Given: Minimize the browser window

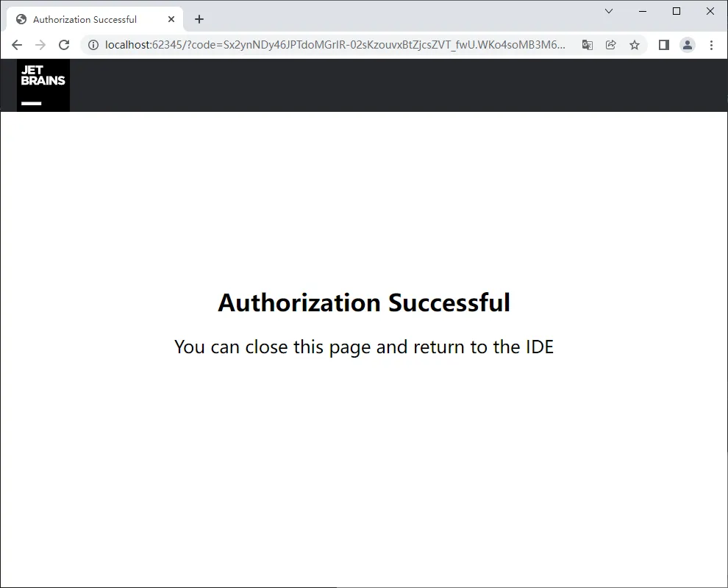Looking at the screenshot, I should 643,11.
